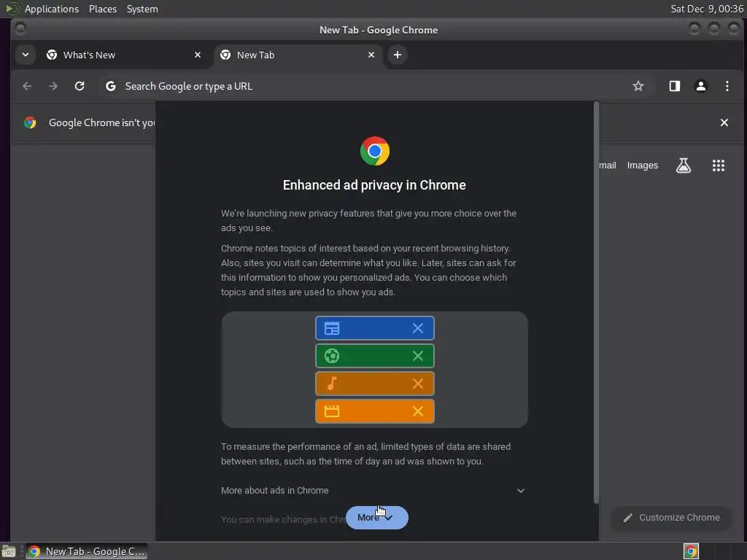Open the Images link

[642, 166]
